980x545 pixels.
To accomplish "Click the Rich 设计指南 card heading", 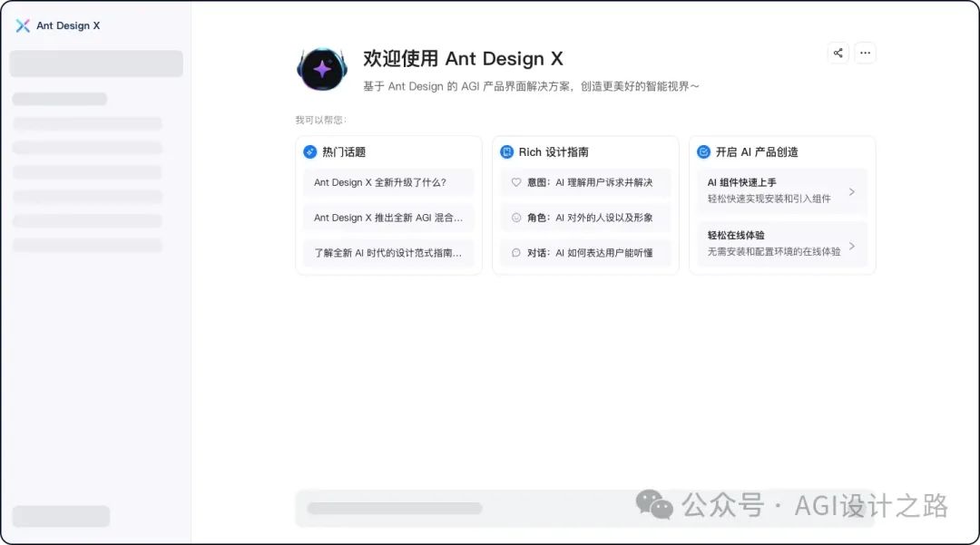I will pos(554,151).
